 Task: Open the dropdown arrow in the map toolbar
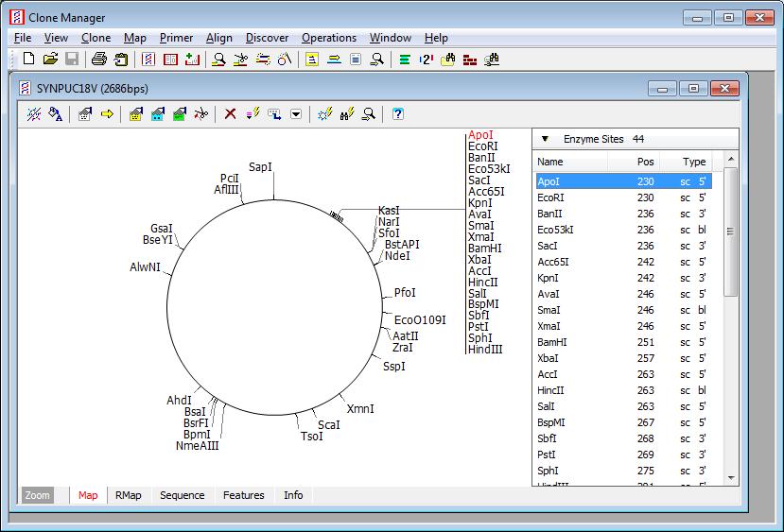[296, 114]
